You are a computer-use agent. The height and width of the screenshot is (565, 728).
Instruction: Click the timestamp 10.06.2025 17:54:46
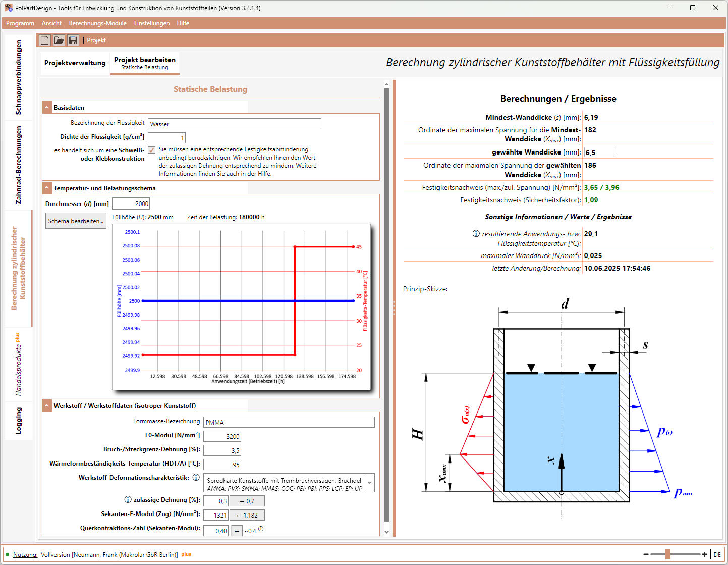[618, 268]
